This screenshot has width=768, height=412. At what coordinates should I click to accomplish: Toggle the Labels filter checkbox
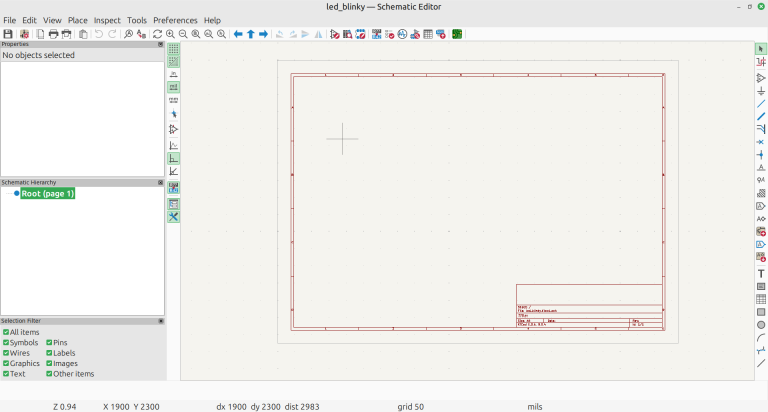(x=50, y=353)
